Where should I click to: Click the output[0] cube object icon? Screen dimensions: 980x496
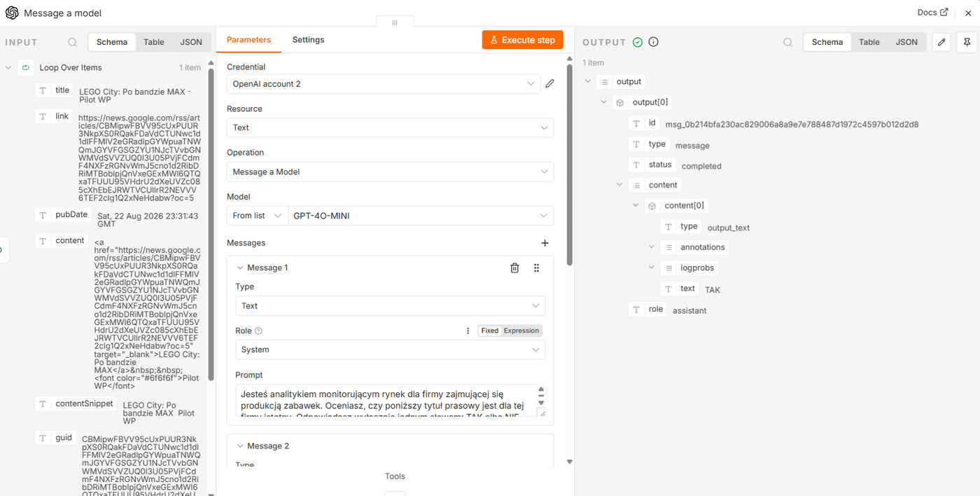click(x=620, y=102)
